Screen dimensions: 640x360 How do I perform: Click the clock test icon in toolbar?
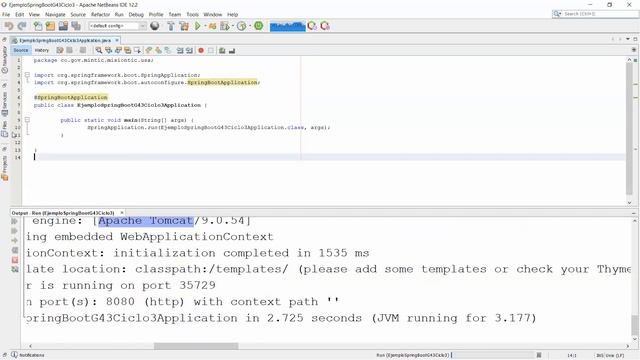tap(242, 26)
